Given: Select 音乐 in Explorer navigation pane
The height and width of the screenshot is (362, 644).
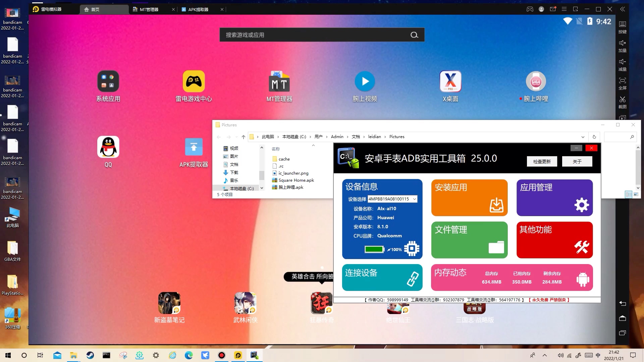Looking at the screenshot, I should click(x=234, y=180).
